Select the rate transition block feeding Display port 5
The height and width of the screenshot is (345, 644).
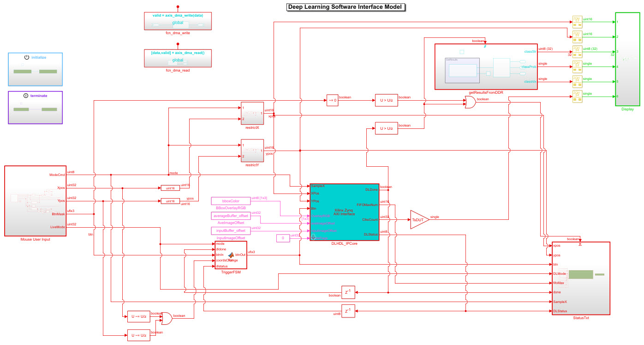pos(577,81)
